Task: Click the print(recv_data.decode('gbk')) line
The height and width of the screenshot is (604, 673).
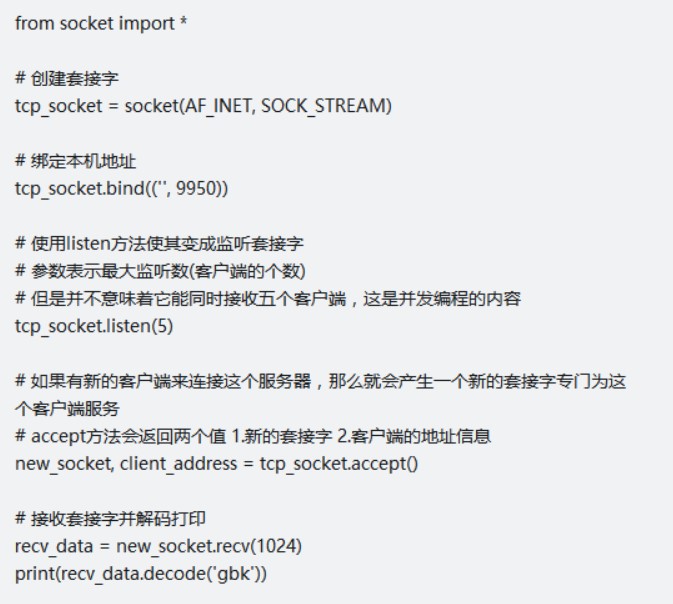Action: point(125,574)
